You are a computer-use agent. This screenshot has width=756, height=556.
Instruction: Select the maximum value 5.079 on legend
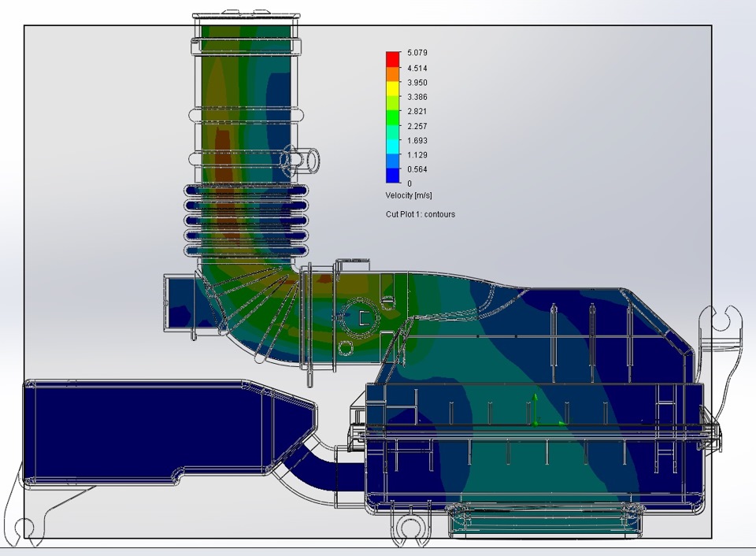coord(417,53)
